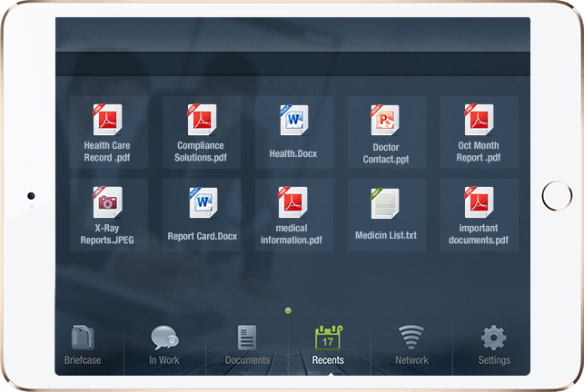Open the Health.Docx Word icon
This screenshot has height=392, width=584.
coord(294,120)
